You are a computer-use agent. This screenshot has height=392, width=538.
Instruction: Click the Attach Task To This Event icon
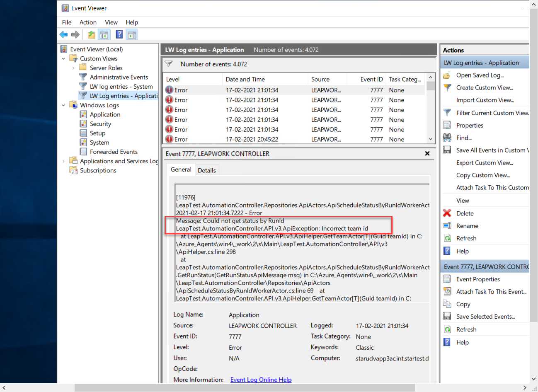tap(447, 291)
